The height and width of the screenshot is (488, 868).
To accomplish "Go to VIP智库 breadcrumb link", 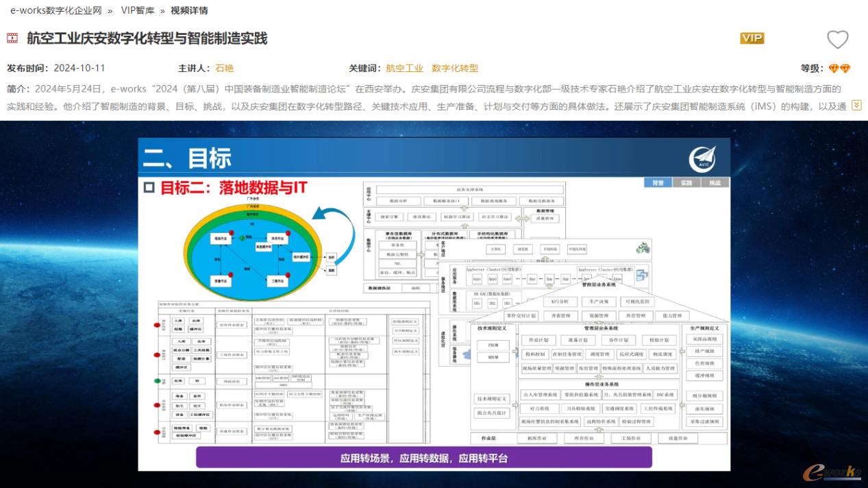I will (x=137, y=10).
